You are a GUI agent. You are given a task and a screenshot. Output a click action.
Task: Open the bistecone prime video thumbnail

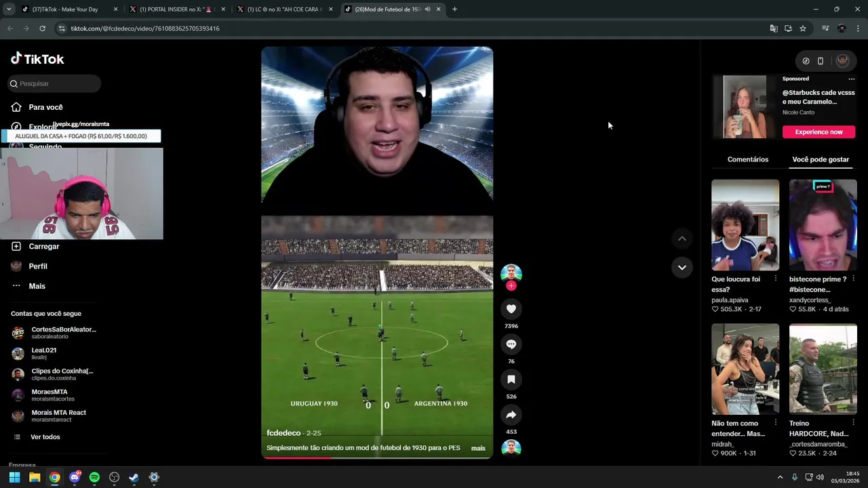tap(823, 225)
